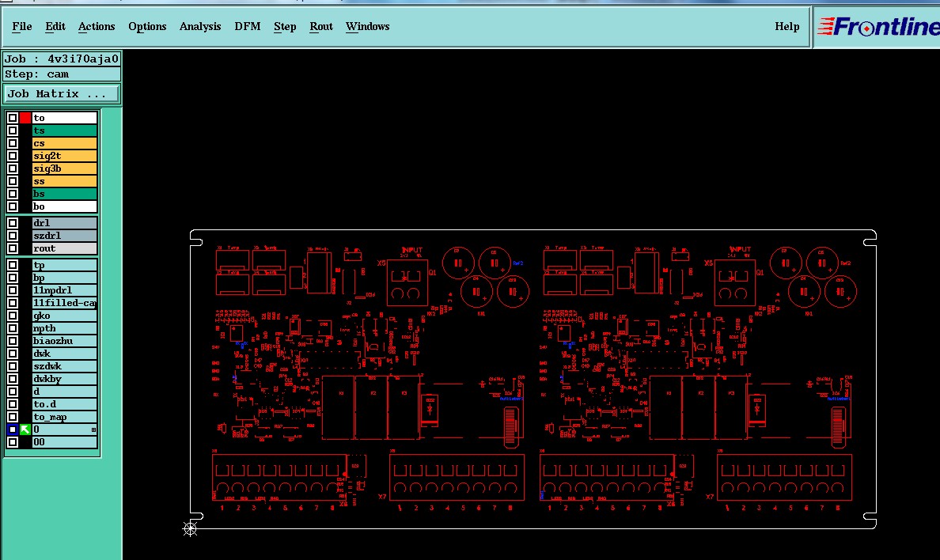Select the 'cs' layer name
Image resolution: width=940 pixels, height=560 pixels.
[x=65, y=143]
